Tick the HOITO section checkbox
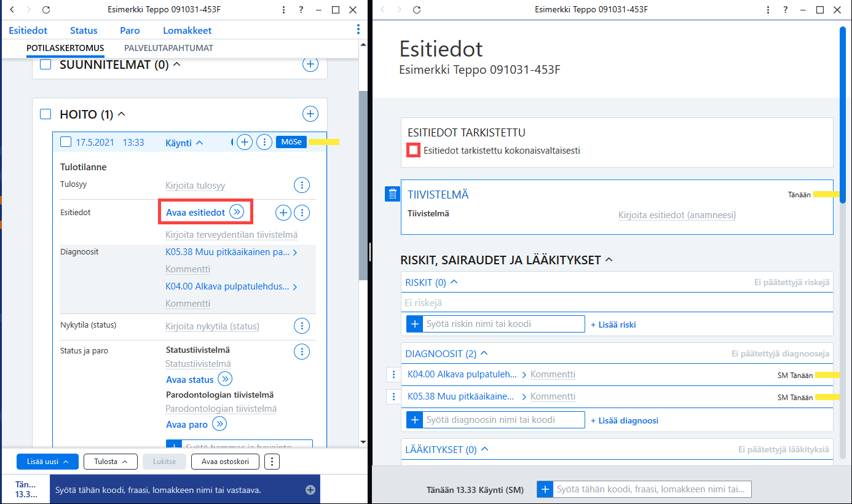The image size is (852, 504). click(x=45, y=114)
